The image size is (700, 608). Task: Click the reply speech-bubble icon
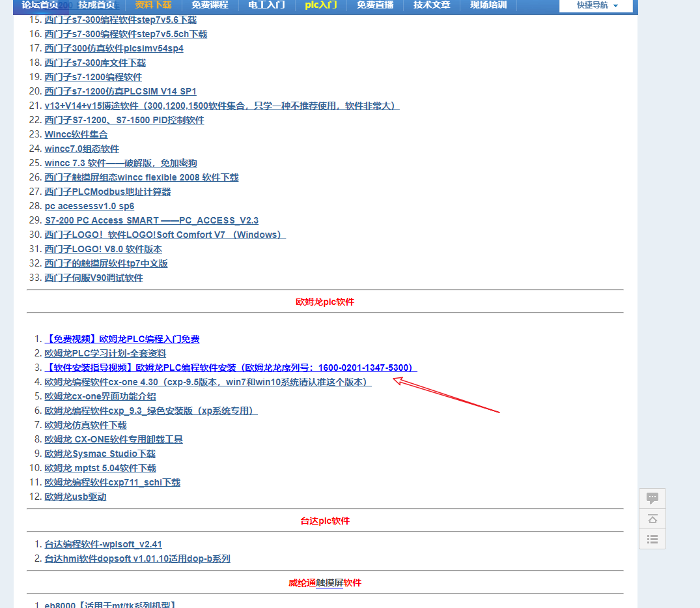click(652, 499)
